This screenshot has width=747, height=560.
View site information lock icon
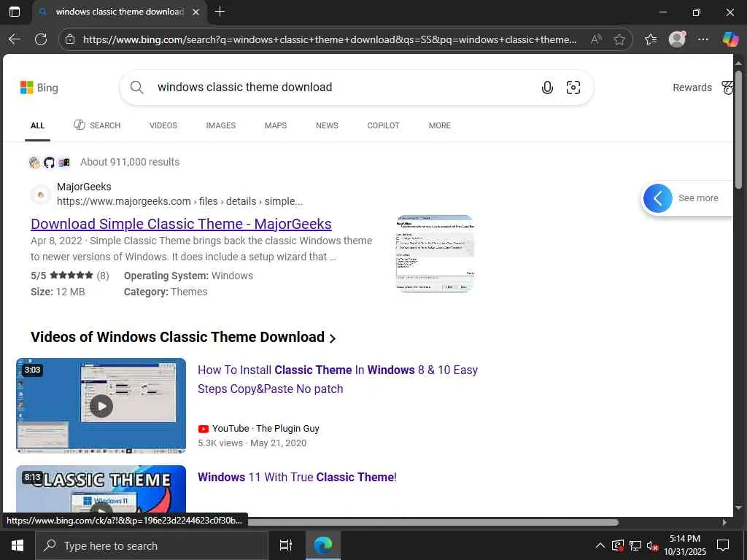click(x=70, y=39)
